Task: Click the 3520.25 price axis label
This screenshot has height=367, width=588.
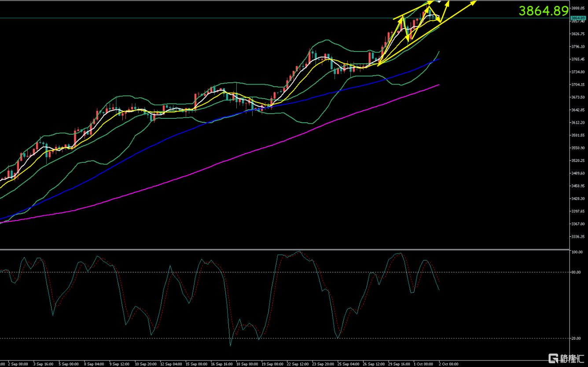Action: pos(578,161)
